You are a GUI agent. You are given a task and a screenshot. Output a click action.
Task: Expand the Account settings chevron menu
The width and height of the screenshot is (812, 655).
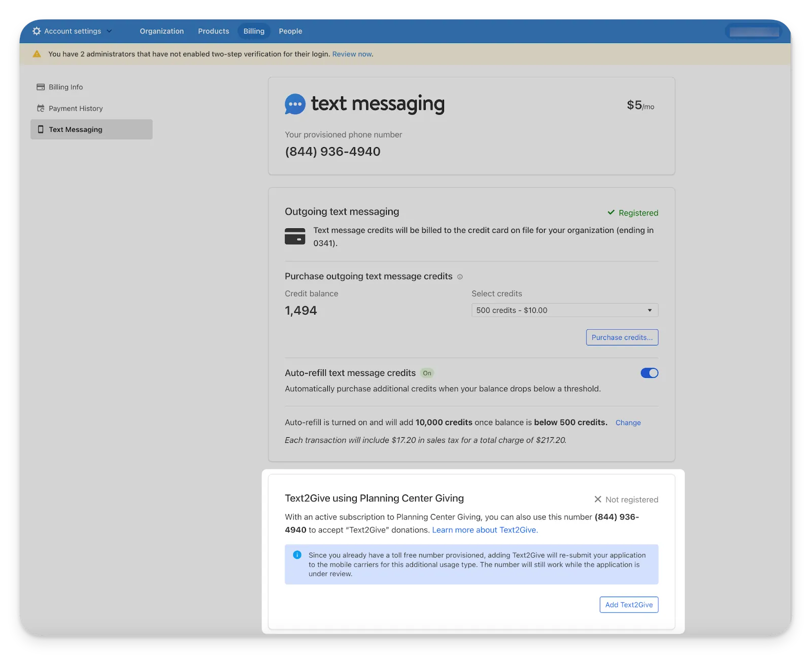(x=109, y=31)
